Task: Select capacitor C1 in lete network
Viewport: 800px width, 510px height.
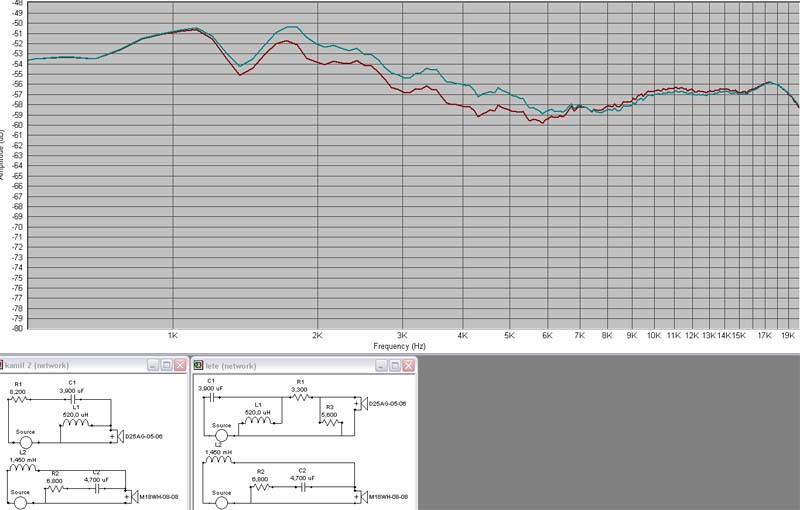Action: [x=210, y=396]
